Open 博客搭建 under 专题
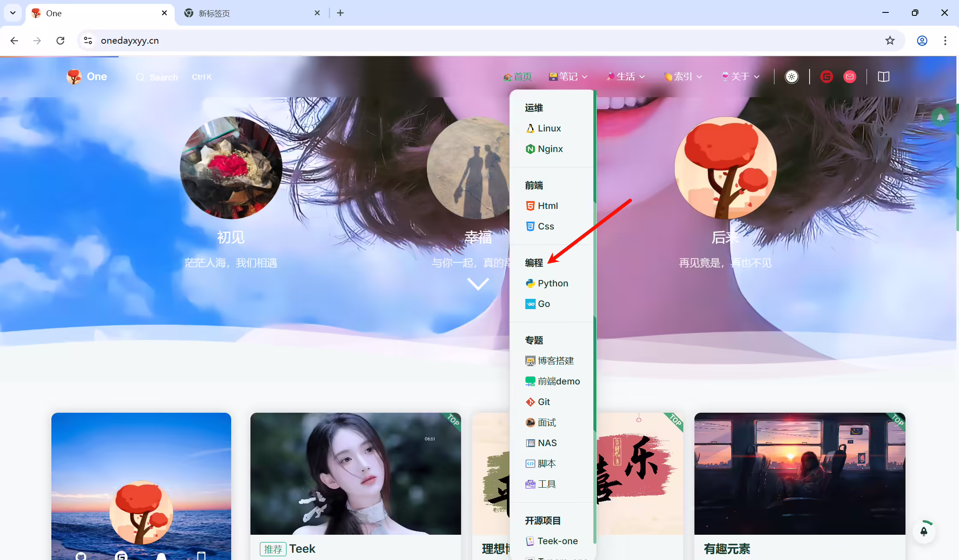Viewport: 959px width, 560px height. tap(550, 361)
